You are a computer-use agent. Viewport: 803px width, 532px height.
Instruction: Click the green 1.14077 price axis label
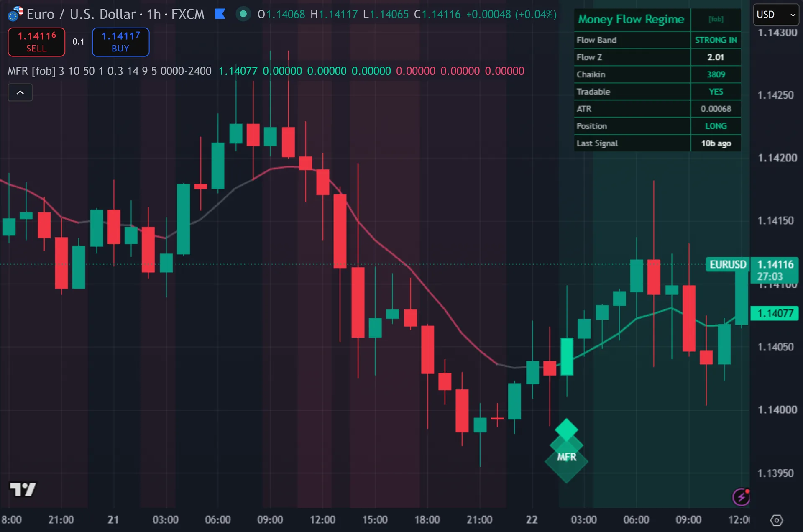(775, 313)
